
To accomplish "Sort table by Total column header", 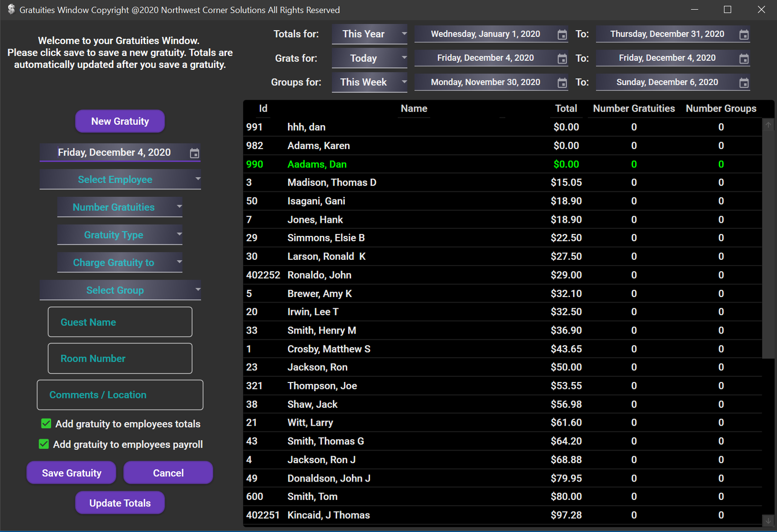I will 566,109.
